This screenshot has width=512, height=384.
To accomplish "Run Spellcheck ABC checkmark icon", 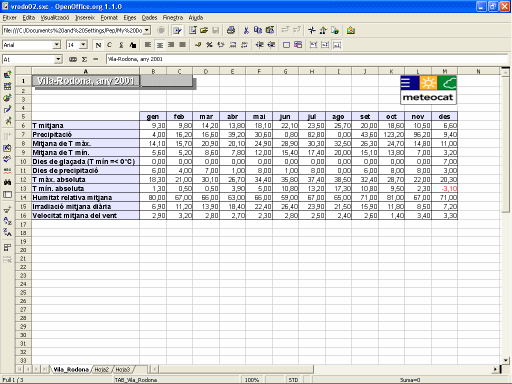I will [x=7, y=159].
